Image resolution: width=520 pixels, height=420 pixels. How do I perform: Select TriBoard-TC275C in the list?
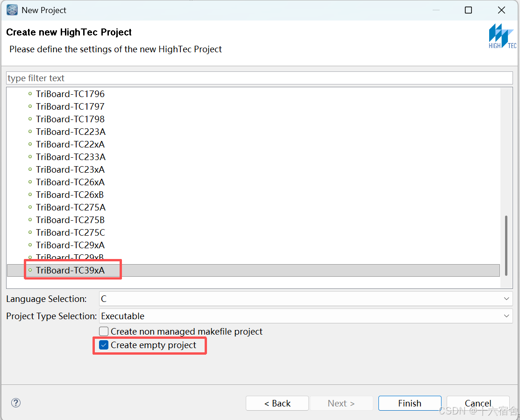(x=71, y=232)
